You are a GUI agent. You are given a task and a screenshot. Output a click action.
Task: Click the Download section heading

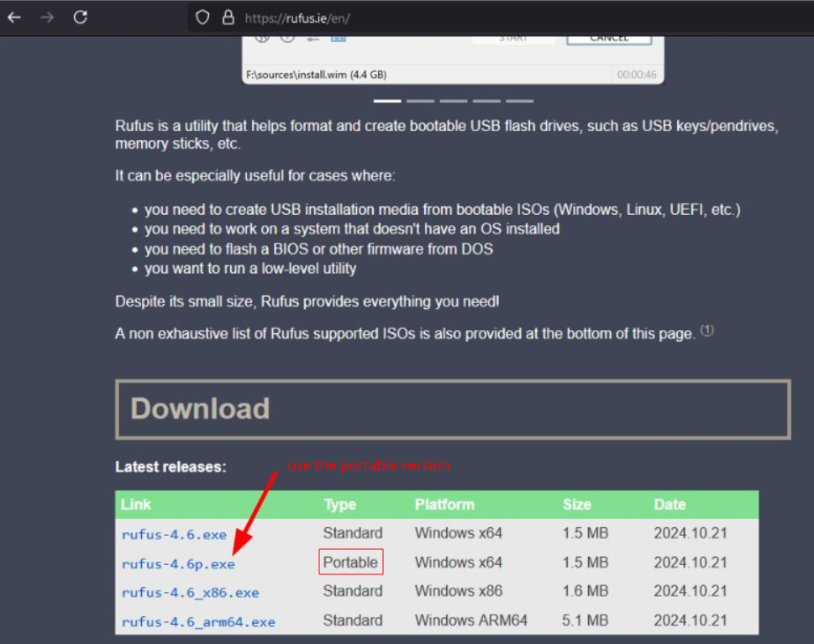pyautogui.click(x=200, y=409)
